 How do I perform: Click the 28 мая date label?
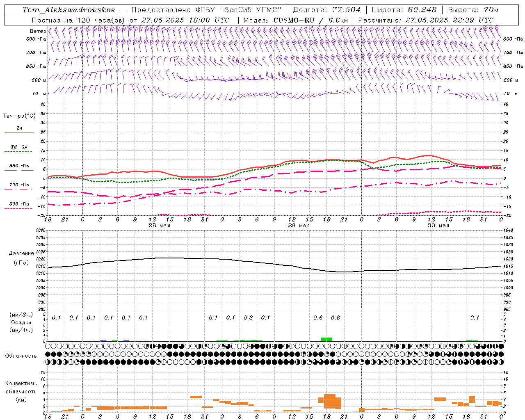pyautogui.click(x=160, y=226)
